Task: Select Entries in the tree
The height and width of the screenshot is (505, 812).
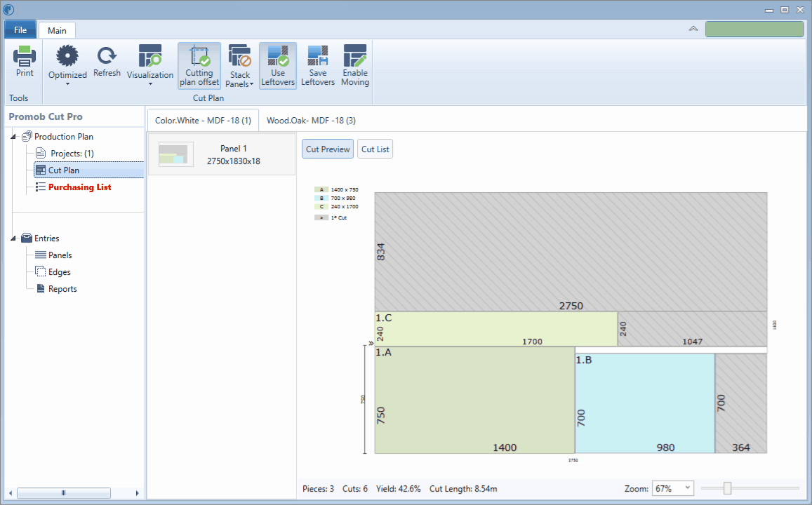Action: (x=46, y=238)
